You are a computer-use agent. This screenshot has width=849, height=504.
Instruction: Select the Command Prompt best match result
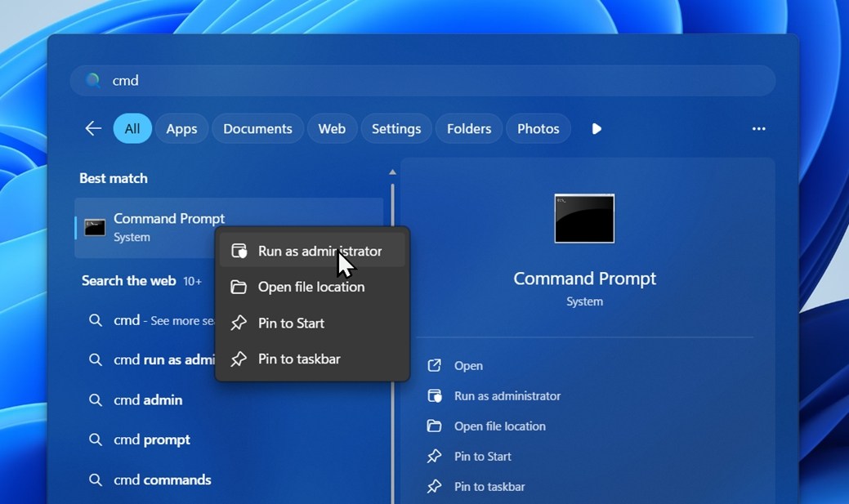(x=229, y=227)
